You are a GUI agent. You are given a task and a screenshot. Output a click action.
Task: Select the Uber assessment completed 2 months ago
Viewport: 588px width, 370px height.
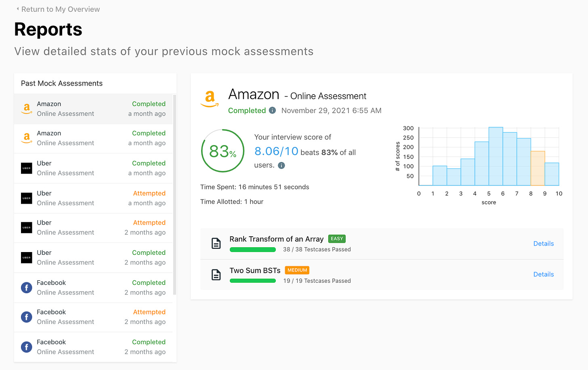93,258
